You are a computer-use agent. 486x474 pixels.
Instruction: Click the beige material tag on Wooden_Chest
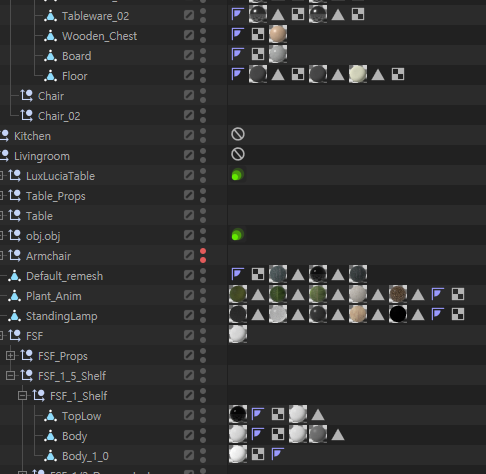(278, 34)
